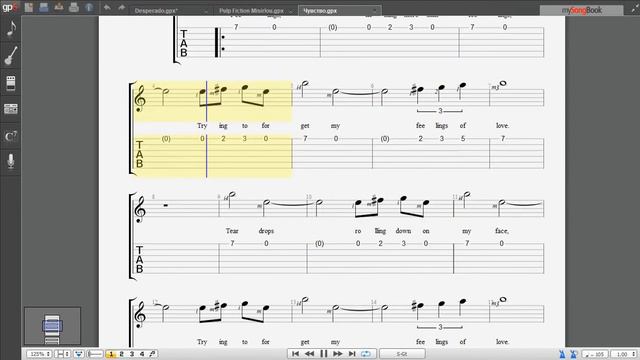Toggle the count-in metronome icon
Viewport: 640px width, 360px height.
(573, 354)
